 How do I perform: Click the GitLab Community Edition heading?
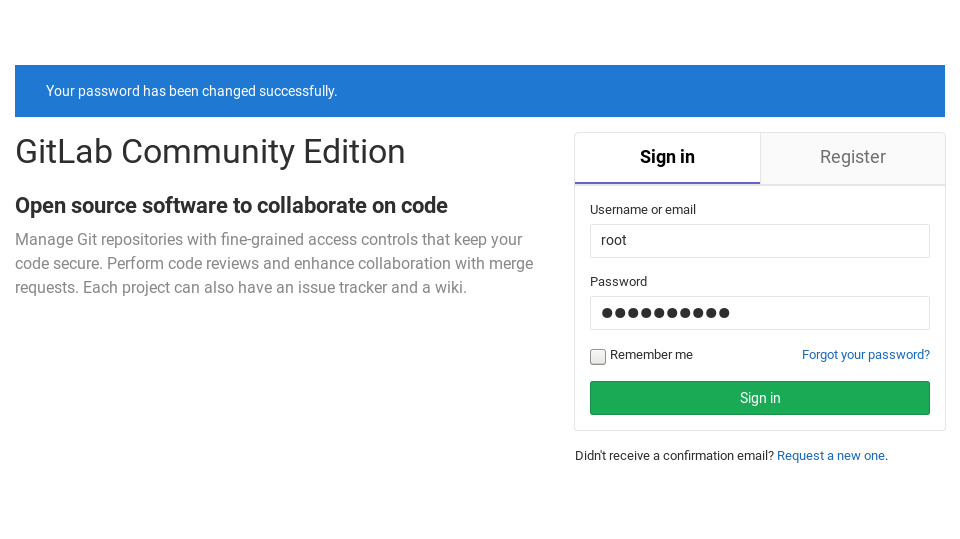pyautogui.click(x=210, y=152)
